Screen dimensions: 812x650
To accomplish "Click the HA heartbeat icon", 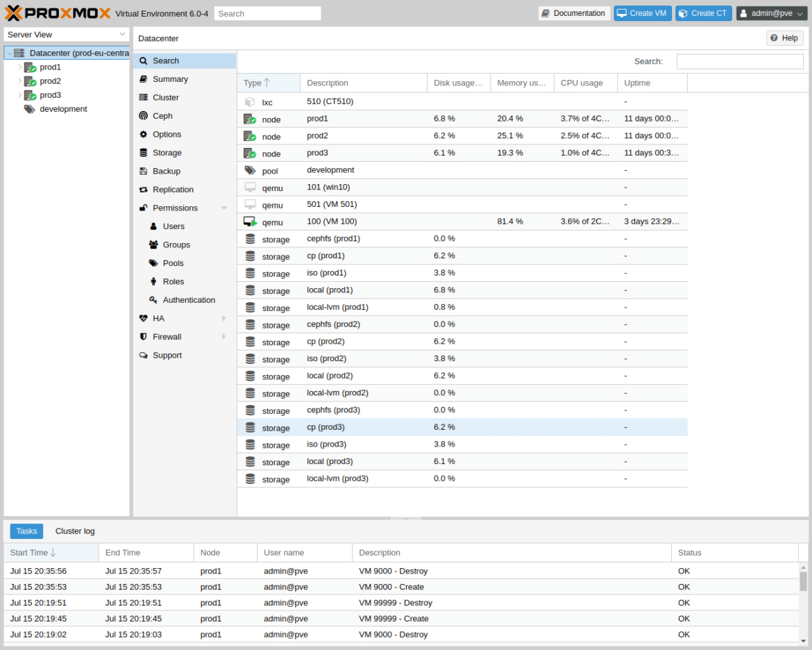I will pyautogui.click(x=144, y=318).
